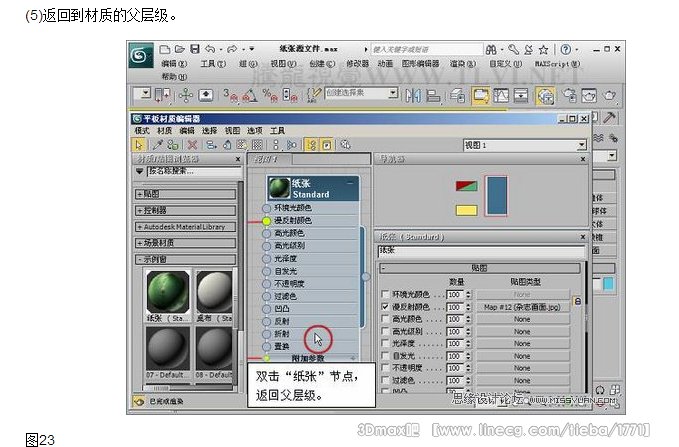This screenshot has height=447, width=679.
Task: Click the Open file folder icon
Action: 180,49
